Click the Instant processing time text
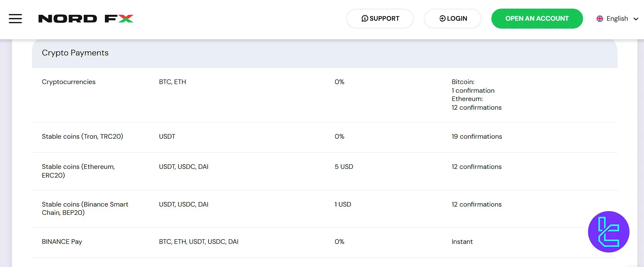The width and height of the screenshot is (644, 267). (x=462, y=242)
